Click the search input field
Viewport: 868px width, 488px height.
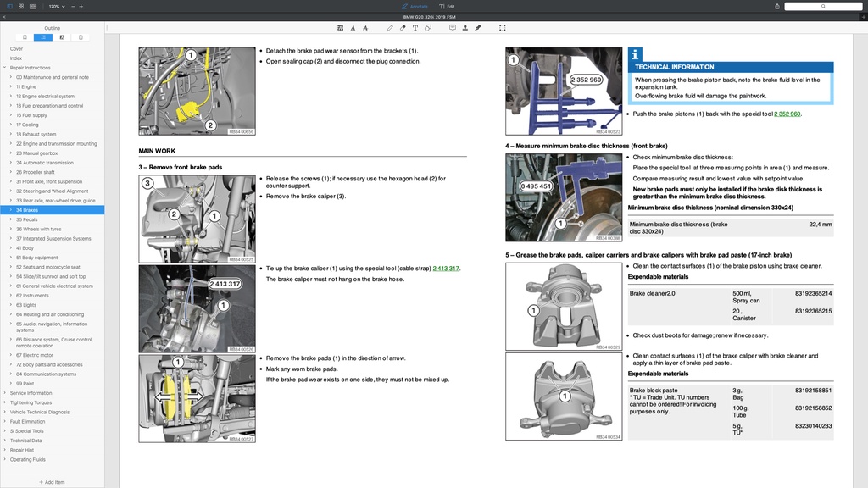click(x=822, y=6)
